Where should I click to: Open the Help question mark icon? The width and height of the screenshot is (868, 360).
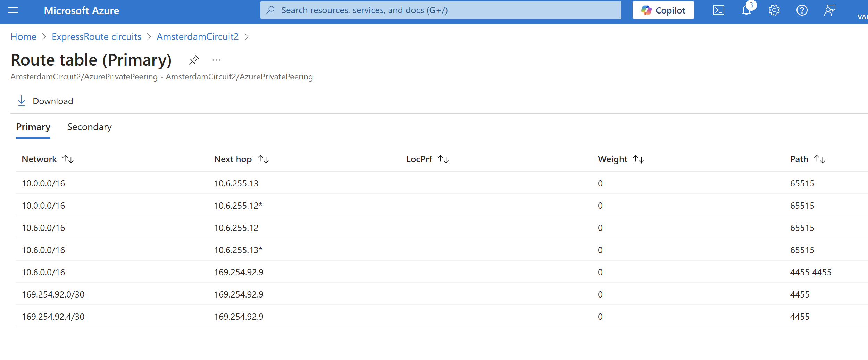coord(802,10)
